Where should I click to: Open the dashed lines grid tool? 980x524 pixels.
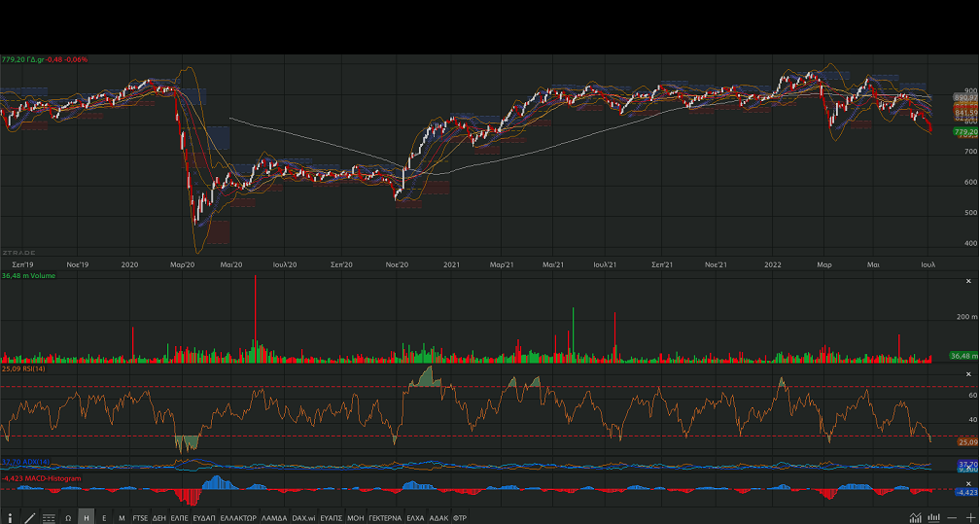click(x=49, y=517)
